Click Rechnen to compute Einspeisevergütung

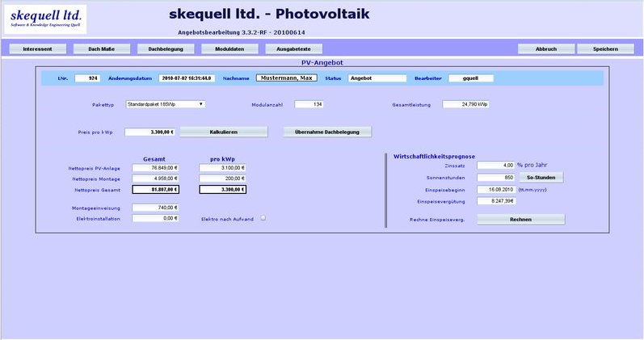pyautogui.click(x=521, y=220)
